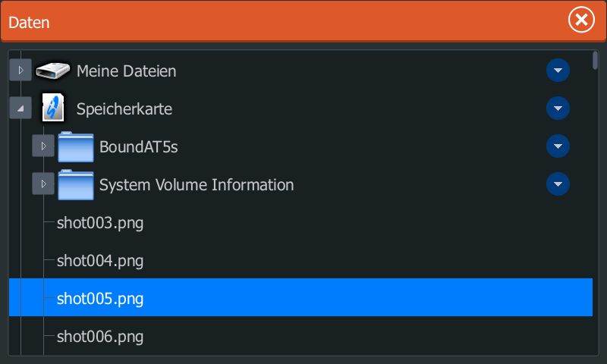This screenshot has height=364, width=607.
Task: Select the BoundAT5s folder label
Action: (x=138, y=146)
